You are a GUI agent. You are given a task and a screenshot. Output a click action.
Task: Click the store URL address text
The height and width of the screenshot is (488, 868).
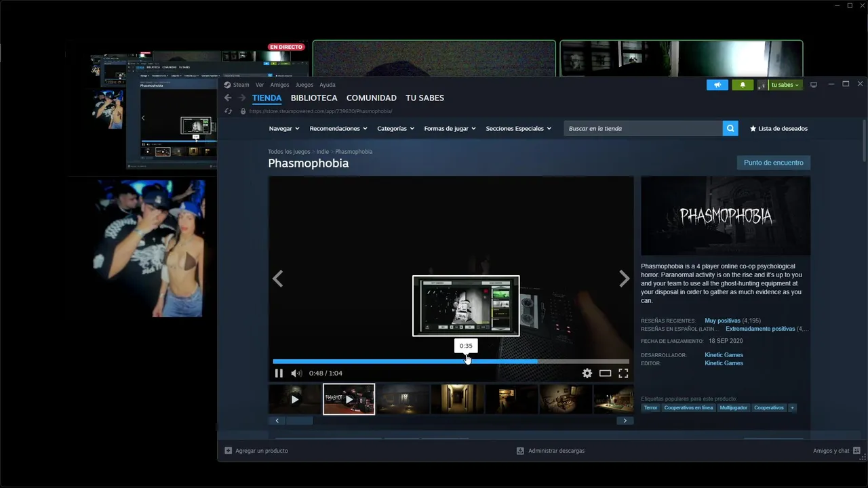321,111
